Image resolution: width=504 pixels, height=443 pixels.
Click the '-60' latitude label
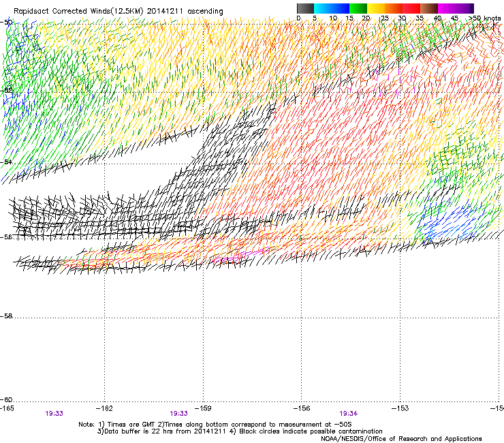[x=6, y=399]
